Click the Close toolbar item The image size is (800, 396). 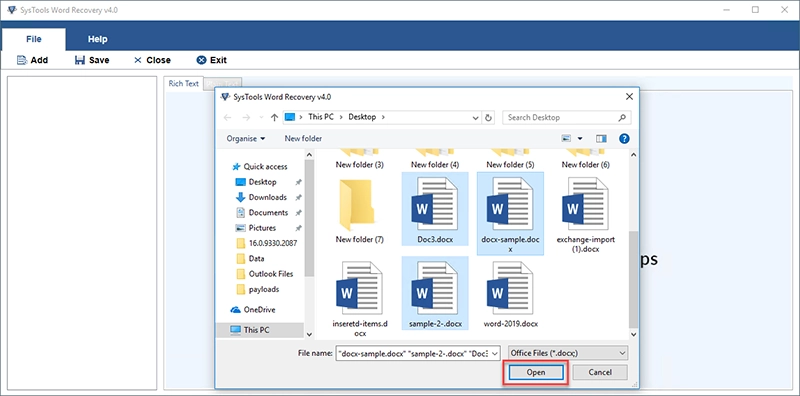152,60
